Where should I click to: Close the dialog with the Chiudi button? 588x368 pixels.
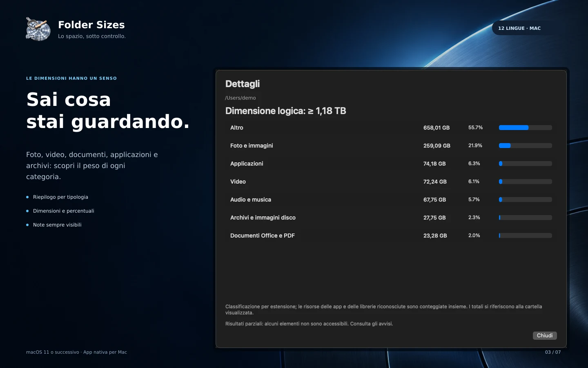pyautogui.click(x=545, y=336)
